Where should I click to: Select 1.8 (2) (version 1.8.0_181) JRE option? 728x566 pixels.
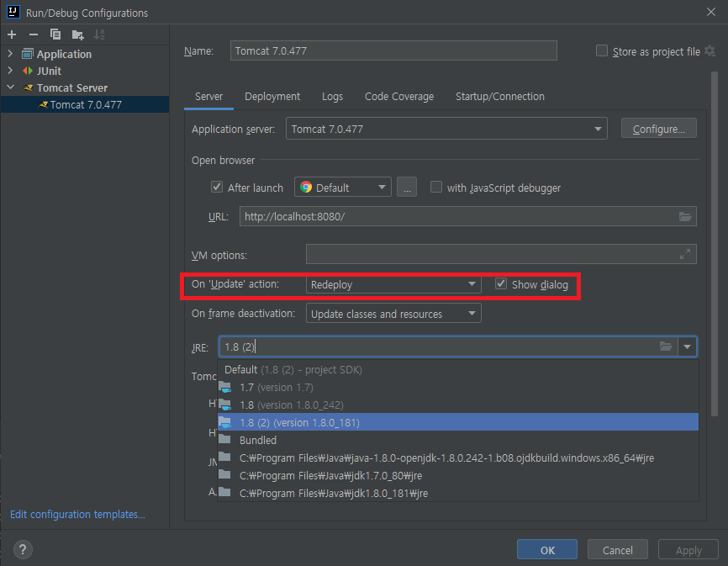[x=458, y=422]
